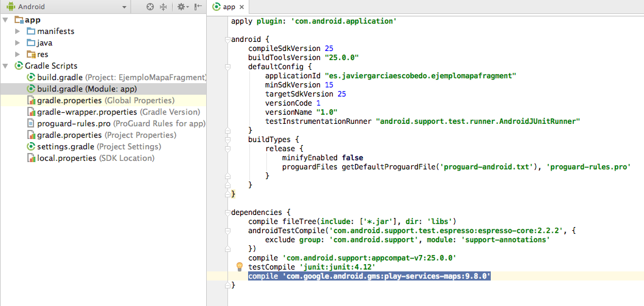Close the app editor tab
The image size is (644, 306).
241,7
